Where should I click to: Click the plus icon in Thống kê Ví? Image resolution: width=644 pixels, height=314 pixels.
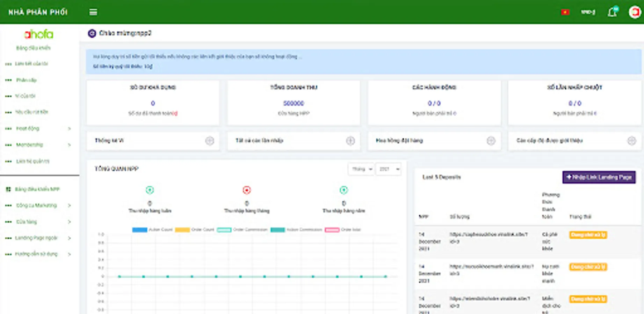(210, 141)
